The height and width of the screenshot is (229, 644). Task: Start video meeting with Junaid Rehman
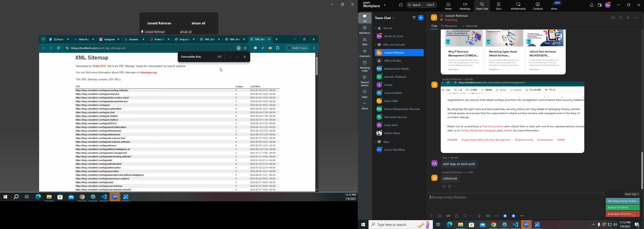coord(612,18)
